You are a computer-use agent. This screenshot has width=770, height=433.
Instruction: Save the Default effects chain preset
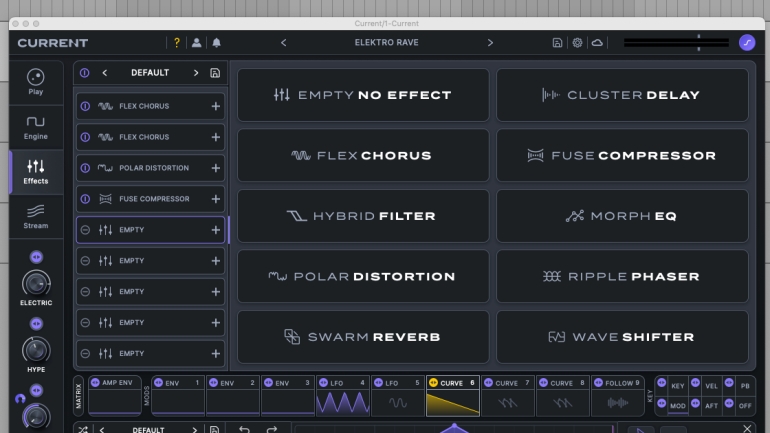pos(215,73)
